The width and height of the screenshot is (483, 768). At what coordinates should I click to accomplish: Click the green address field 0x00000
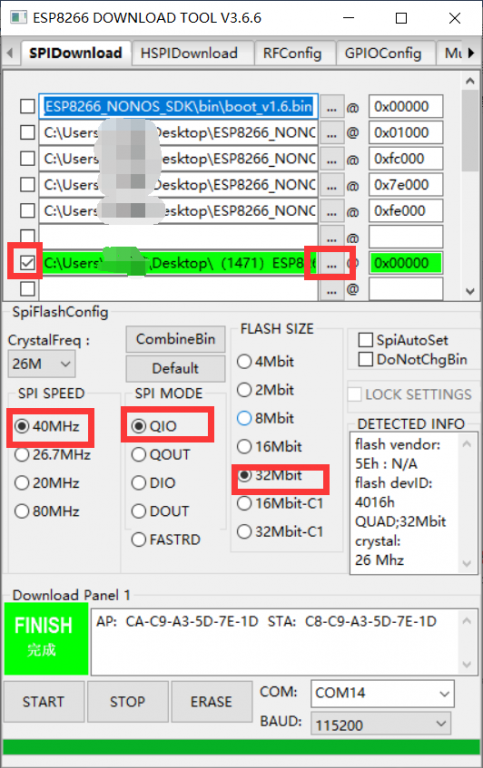tap(406, 263)
